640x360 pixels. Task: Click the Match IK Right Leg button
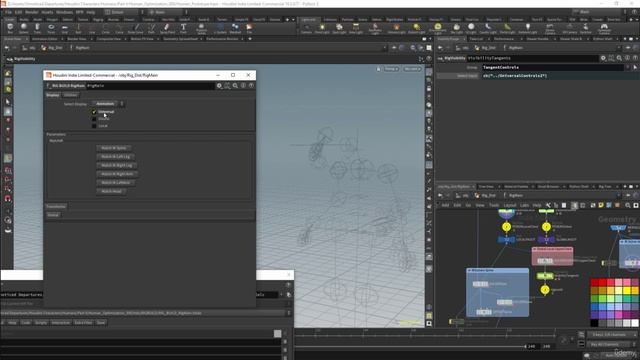click(x=117, y=165)
